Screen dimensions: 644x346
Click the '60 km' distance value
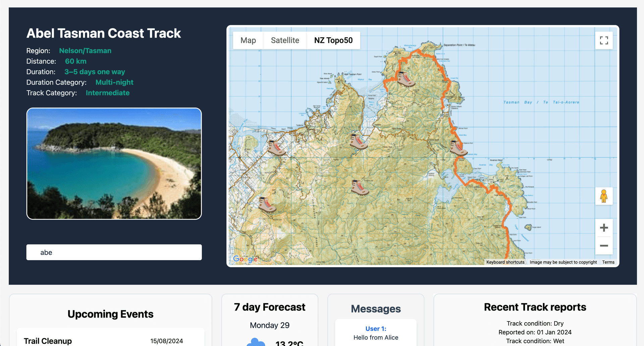(76, 61)
